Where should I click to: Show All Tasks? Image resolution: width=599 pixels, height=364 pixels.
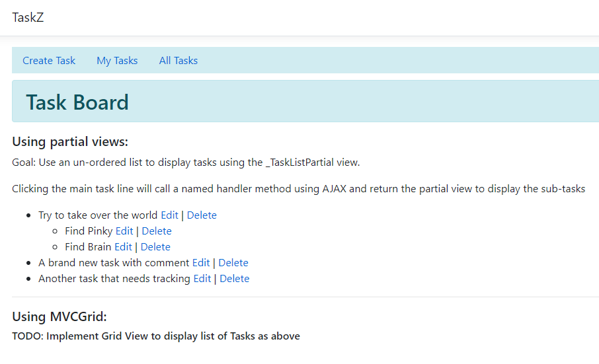click(x=179, y=61)
